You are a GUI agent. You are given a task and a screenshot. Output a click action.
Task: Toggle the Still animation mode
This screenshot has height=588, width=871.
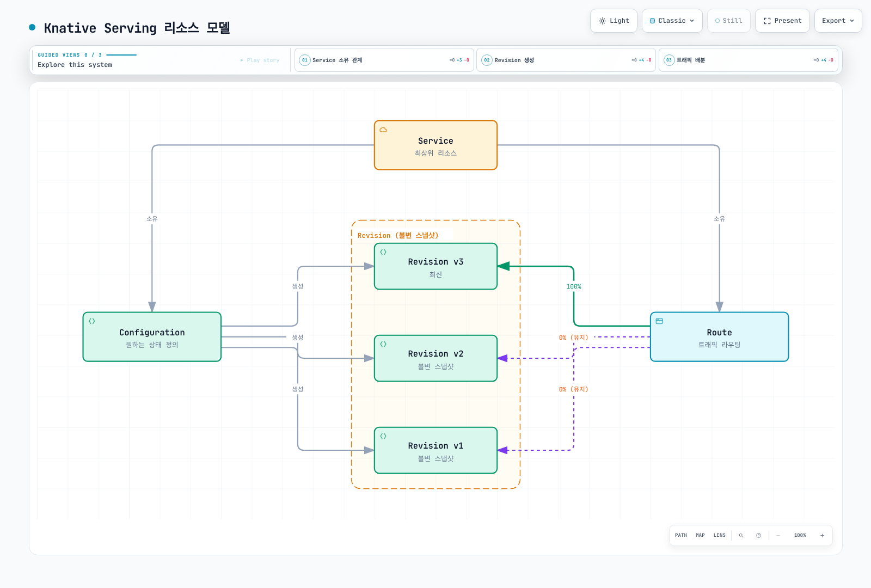[729, 21]
